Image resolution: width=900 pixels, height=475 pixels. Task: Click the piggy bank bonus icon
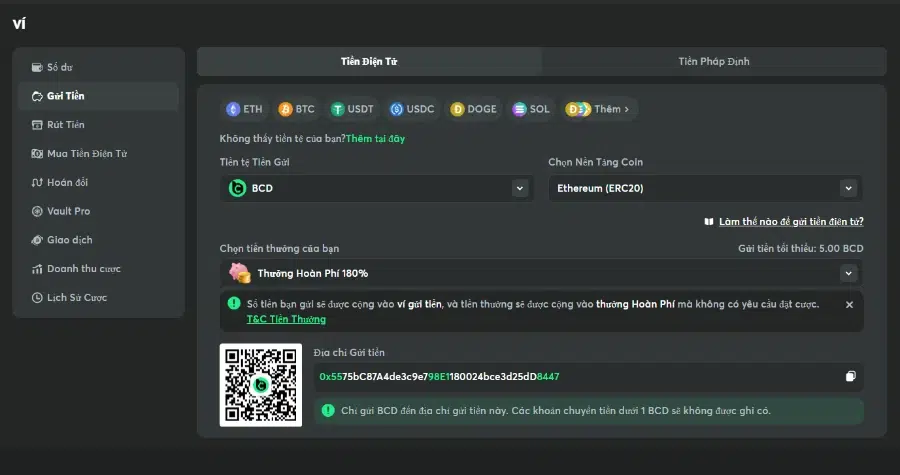pos(239,272)
